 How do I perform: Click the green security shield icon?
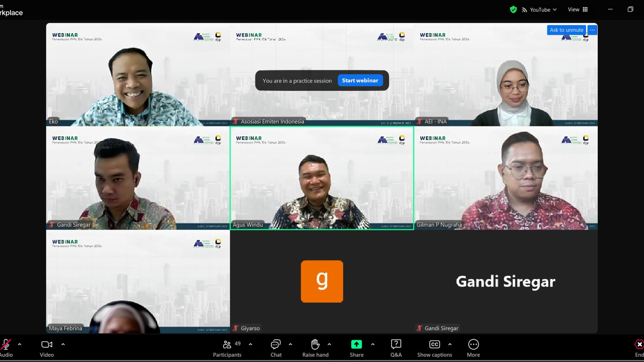pyautogui.click(x=513, y=9)
